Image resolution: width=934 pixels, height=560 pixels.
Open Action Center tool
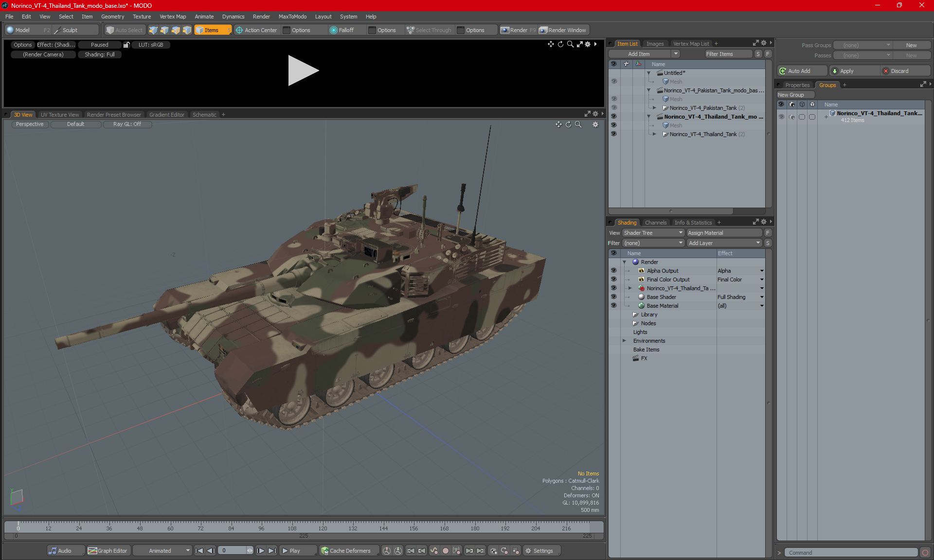[256, 30]
